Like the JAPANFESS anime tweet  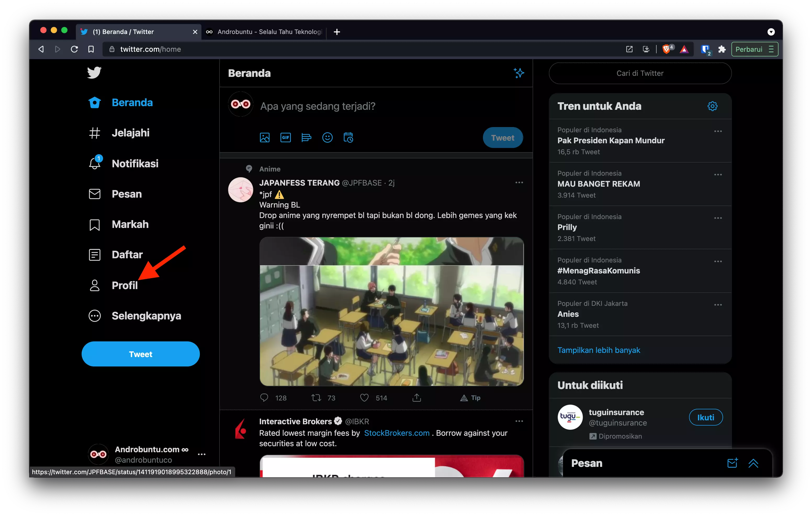coord(364,398)
